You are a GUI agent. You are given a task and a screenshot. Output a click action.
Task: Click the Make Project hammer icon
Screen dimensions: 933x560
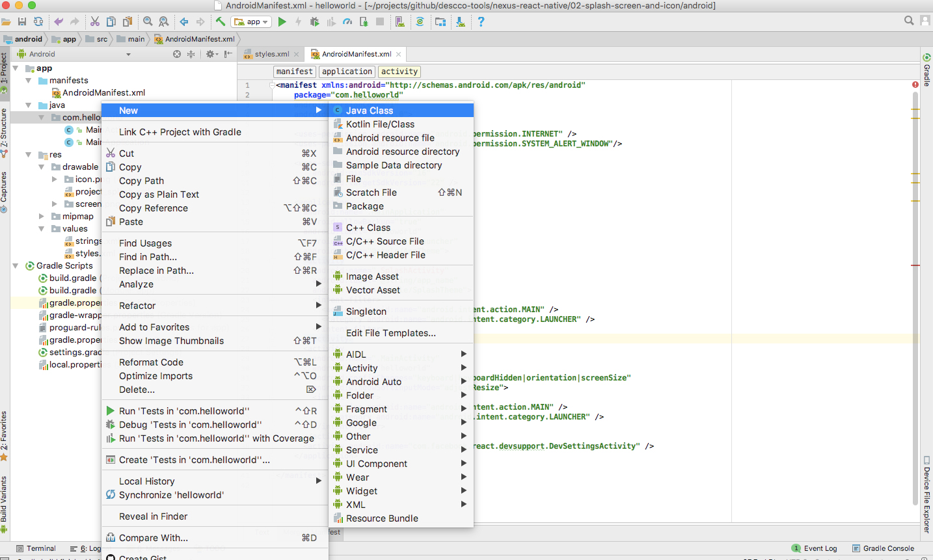pos(221,21)
